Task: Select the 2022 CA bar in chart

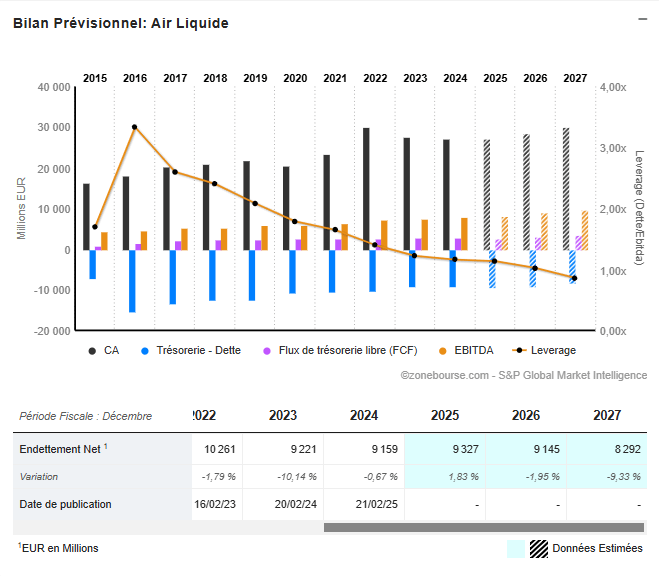Action: point(366,189)
